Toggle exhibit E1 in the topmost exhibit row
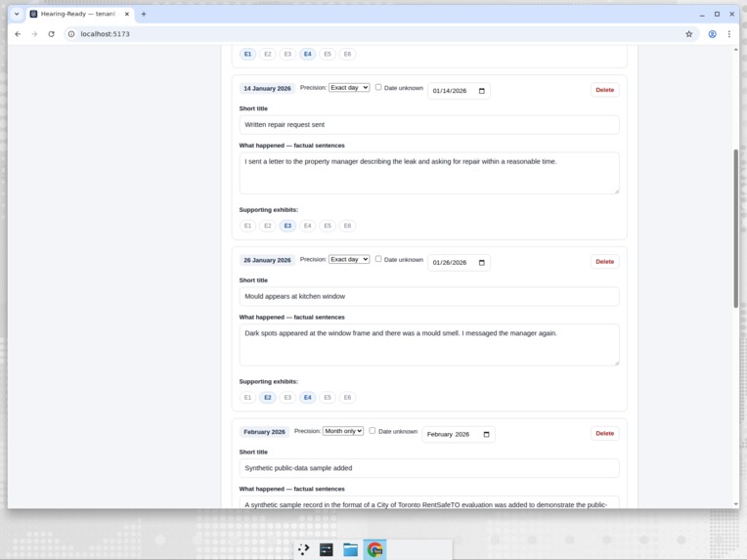The width and height of the screenshot is (747, 560). coord(247,55)
